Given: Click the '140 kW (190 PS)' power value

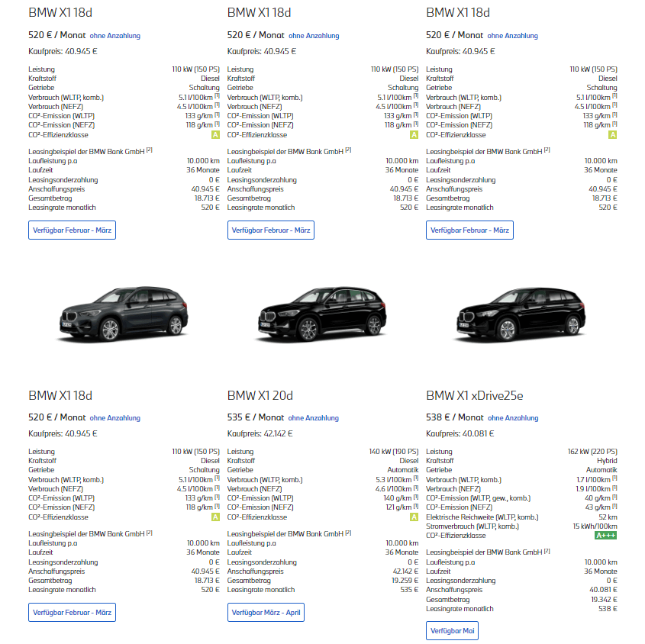Looking at the screenshot, I should click(394, 452).
